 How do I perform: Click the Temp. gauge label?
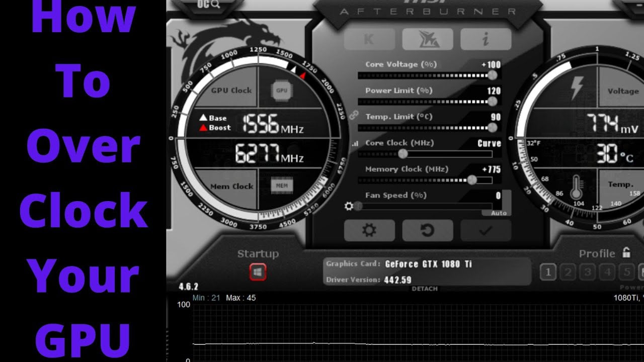(x=621, y=185)
